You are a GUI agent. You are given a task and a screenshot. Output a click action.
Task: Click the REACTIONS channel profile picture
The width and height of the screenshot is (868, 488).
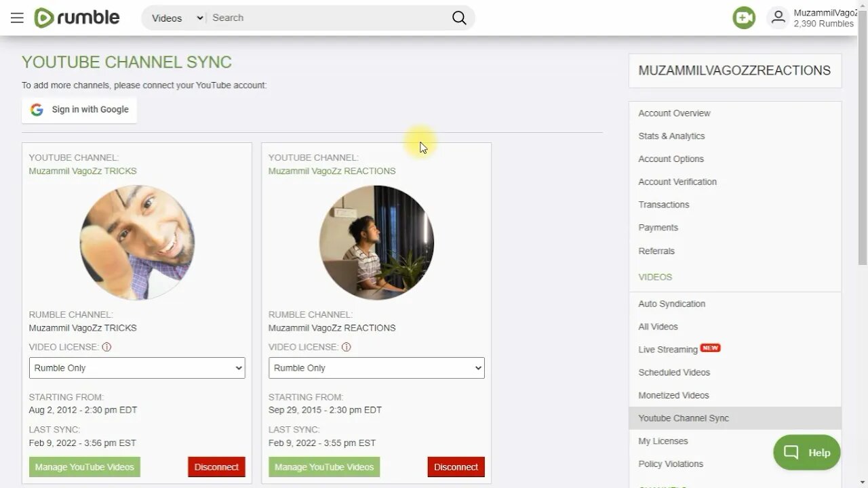point(376,243)
